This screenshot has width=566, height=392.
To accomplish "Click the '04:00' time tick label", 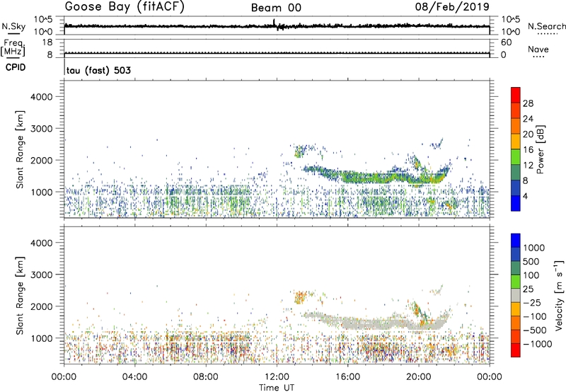I will click(135, 377).
